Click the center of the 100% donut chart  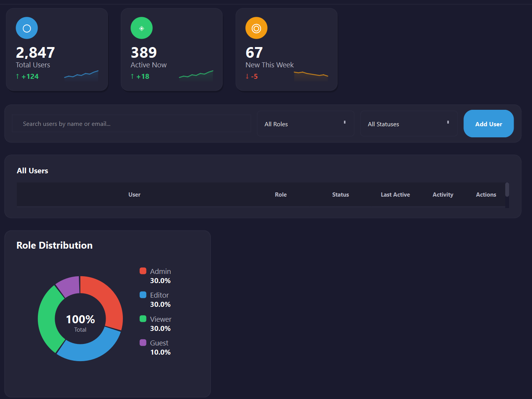tap(80, 319)
